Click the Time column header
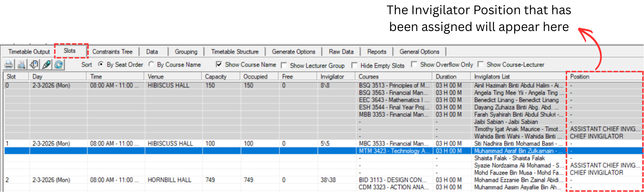The height and width of the screenshot is (192, 644). (x=116, y=76)
